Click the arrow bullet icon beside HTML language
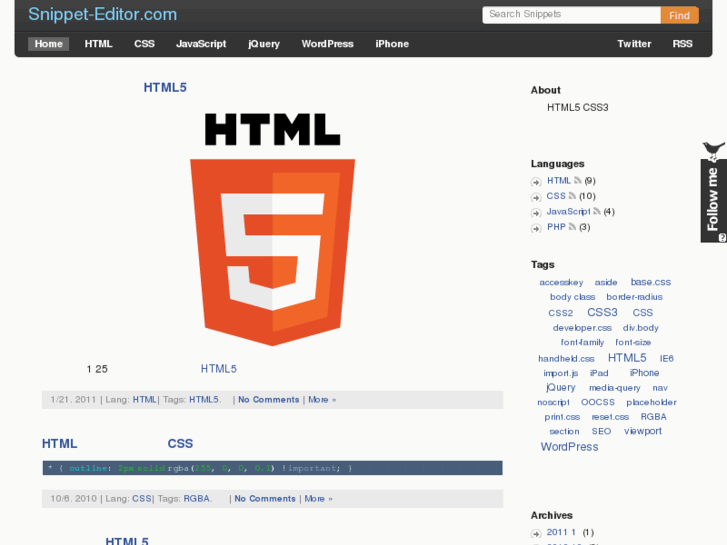The height and width of the screenshot is (545, 727). point(536,182)
